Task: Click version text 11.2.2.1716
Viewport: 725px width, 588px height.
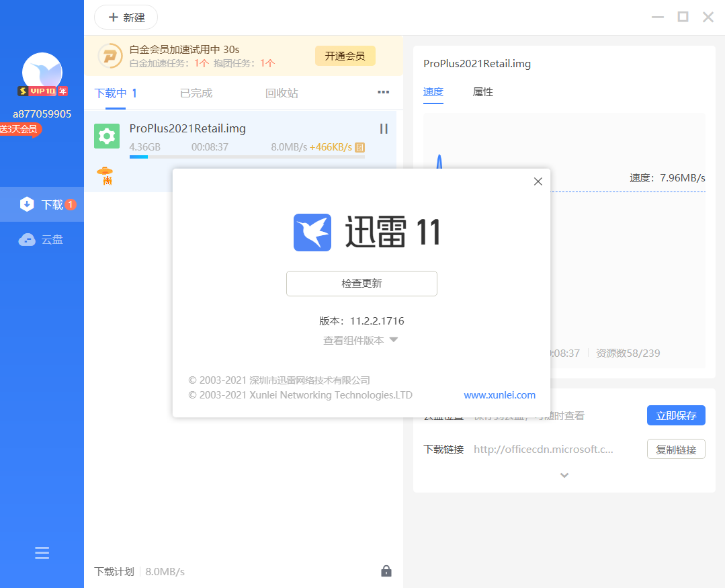Action: [x=377, y=321]
